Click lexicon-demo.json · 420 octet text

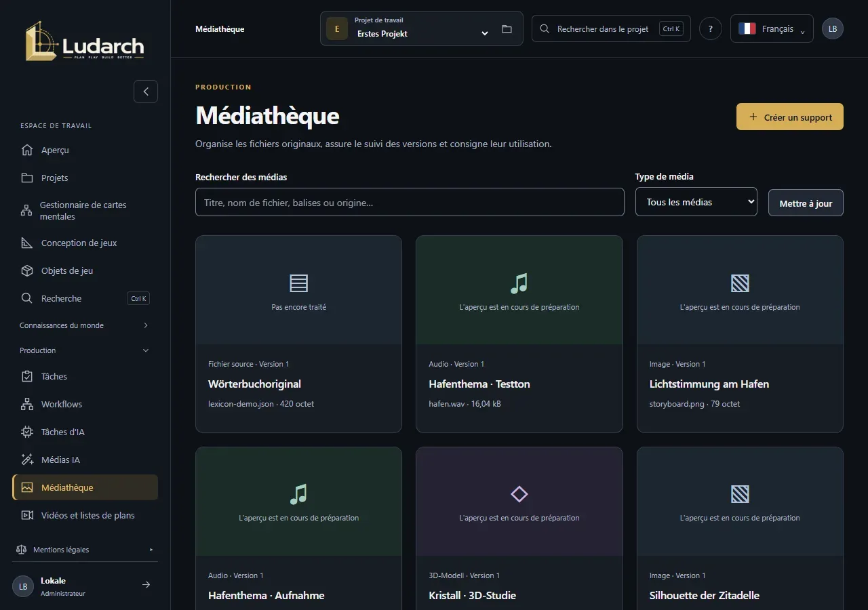pos(261,403)
